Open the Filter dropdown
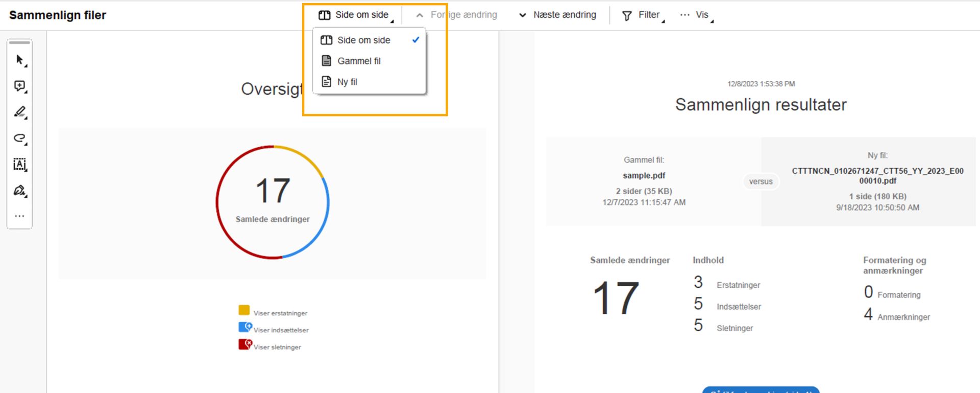The image size is (980, 393). click(x=643, y=15)
